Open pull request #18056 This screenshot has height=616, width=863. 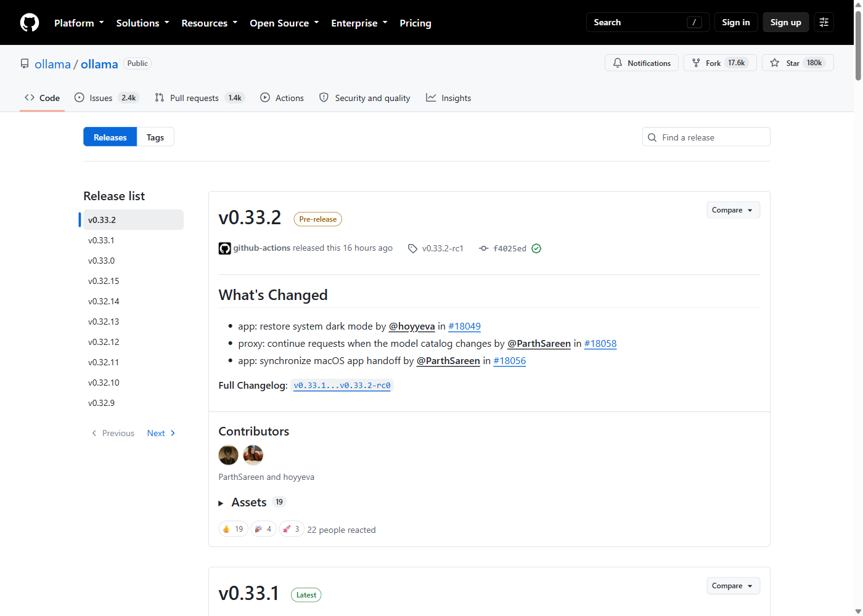[510, 361]
